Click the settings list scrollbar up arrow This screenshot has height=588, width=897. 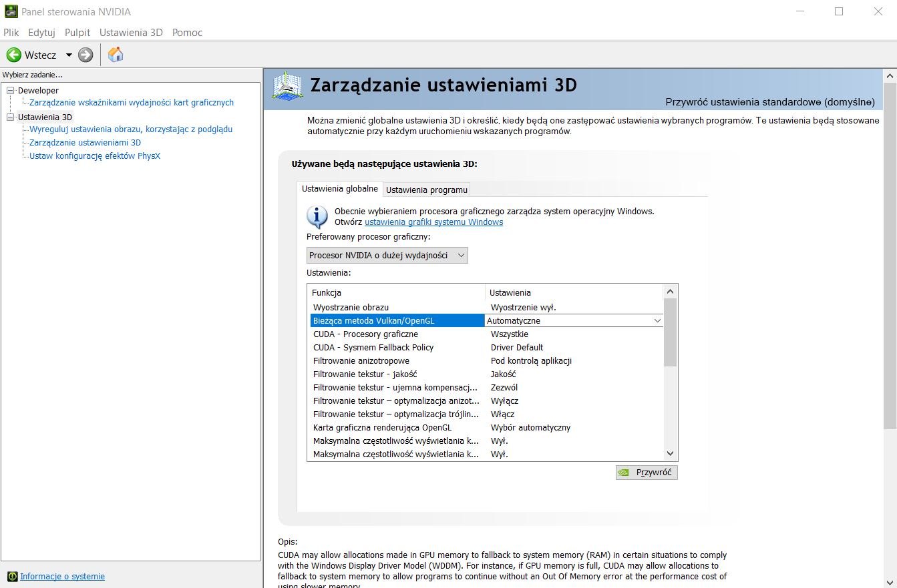[x=671, y=292]
